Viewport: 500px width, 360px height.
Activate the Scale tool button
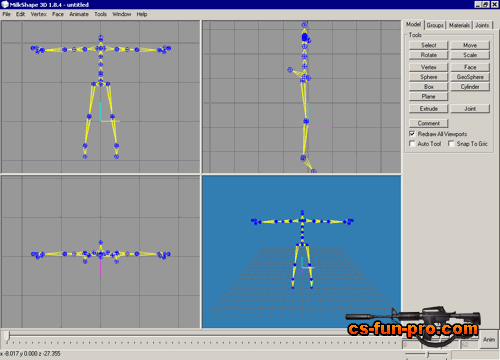point(470,55)
